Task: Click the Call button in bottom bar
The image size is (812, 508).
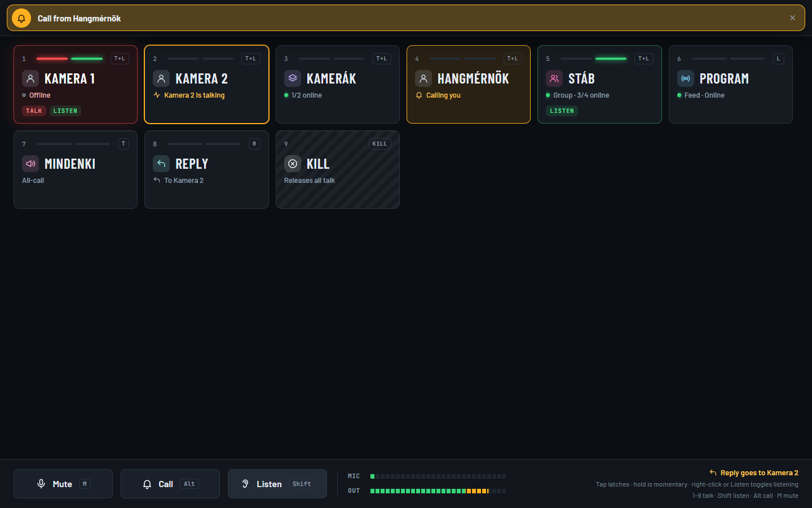Action: pos(170,484)
